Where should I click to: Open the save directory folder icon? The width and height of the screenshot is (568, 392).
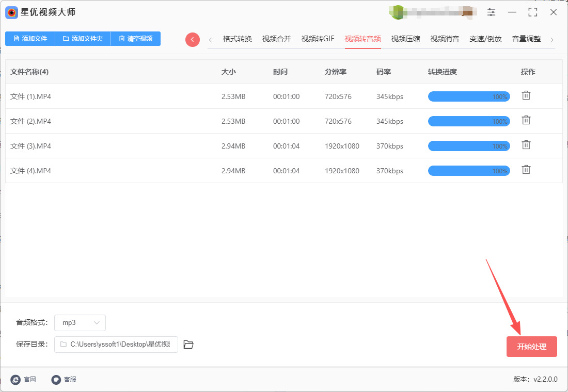click(188, 345)
